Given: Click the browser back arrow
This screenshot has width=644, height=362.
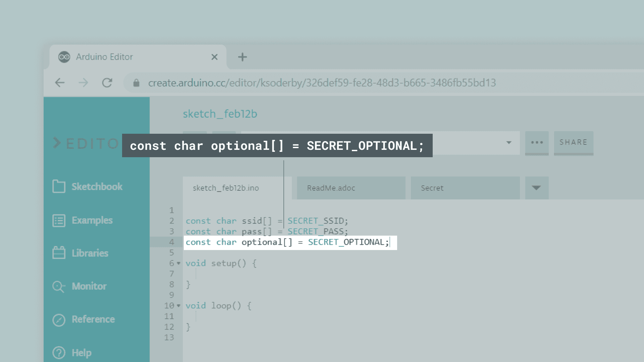Looking at the screenshot, I should (60, 83).
